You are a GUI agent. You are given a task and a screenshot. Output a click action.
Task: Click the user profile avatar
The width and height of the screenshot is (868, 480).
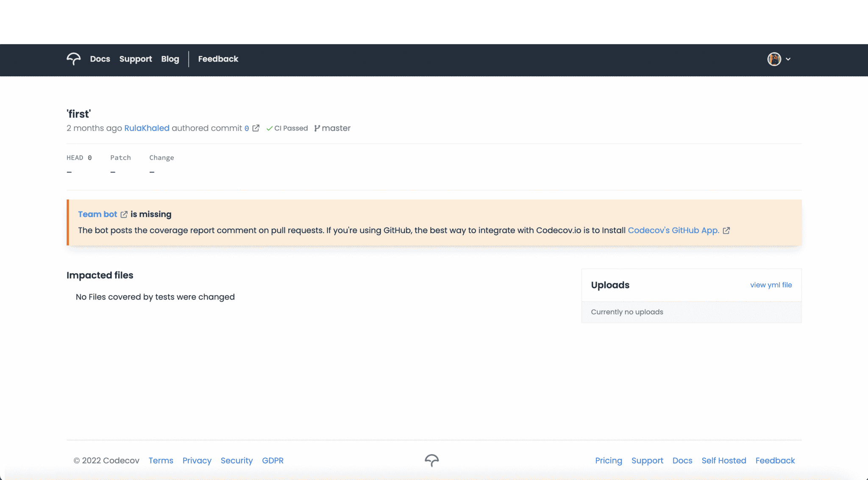coord(774,59)
